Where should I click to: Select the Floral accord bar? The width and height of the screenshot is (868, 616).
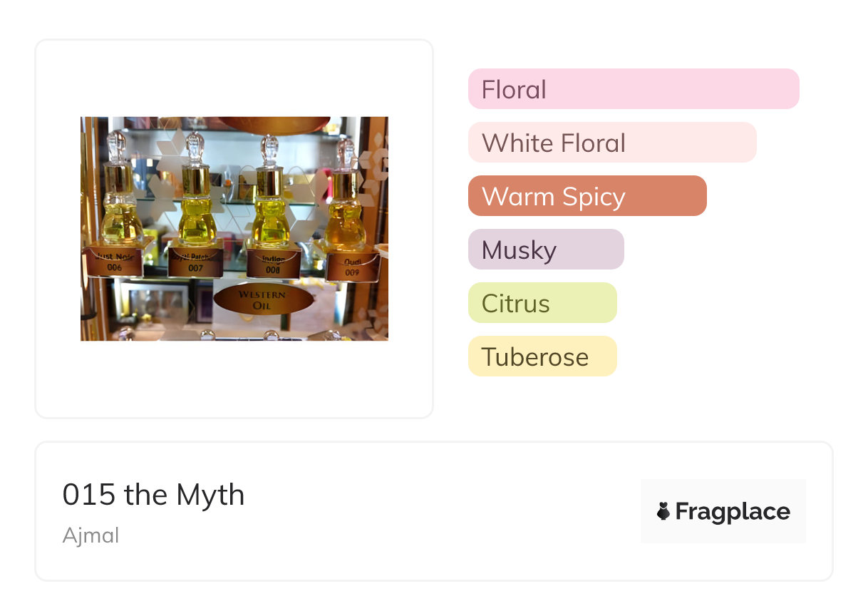point(633,89)
